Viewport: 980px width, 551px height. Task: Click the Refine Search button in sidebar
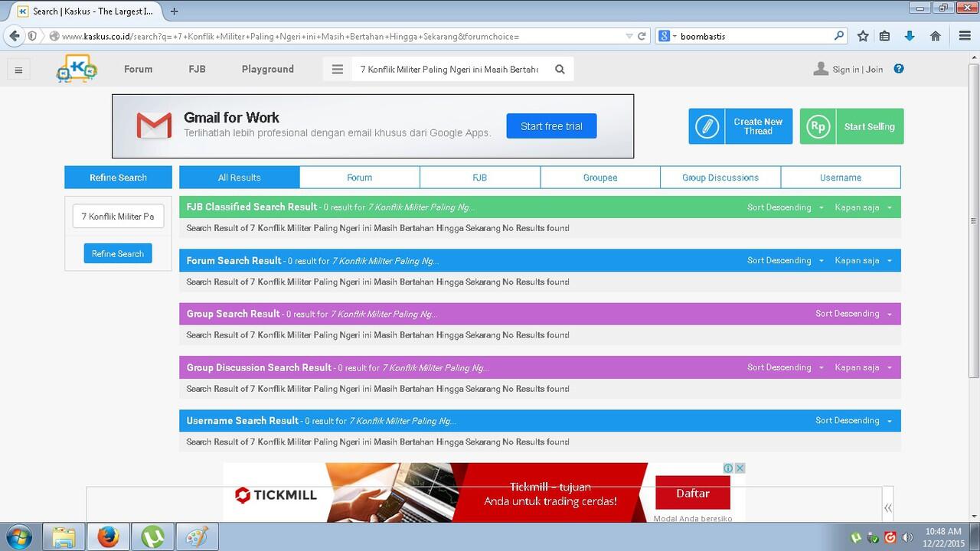point(118,253)
